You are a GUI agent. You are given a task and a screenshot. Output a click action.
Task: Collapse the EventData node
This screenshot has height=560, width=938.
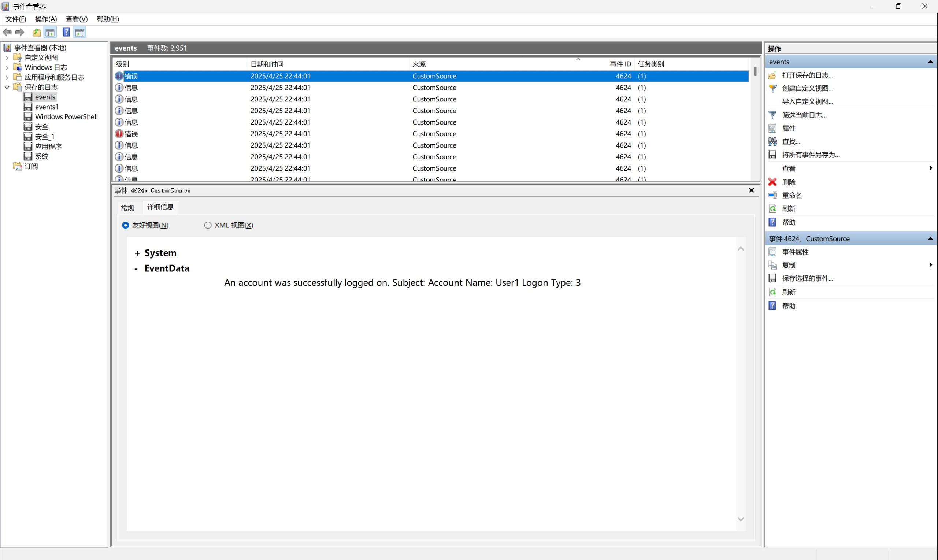(x=136, y=269)
